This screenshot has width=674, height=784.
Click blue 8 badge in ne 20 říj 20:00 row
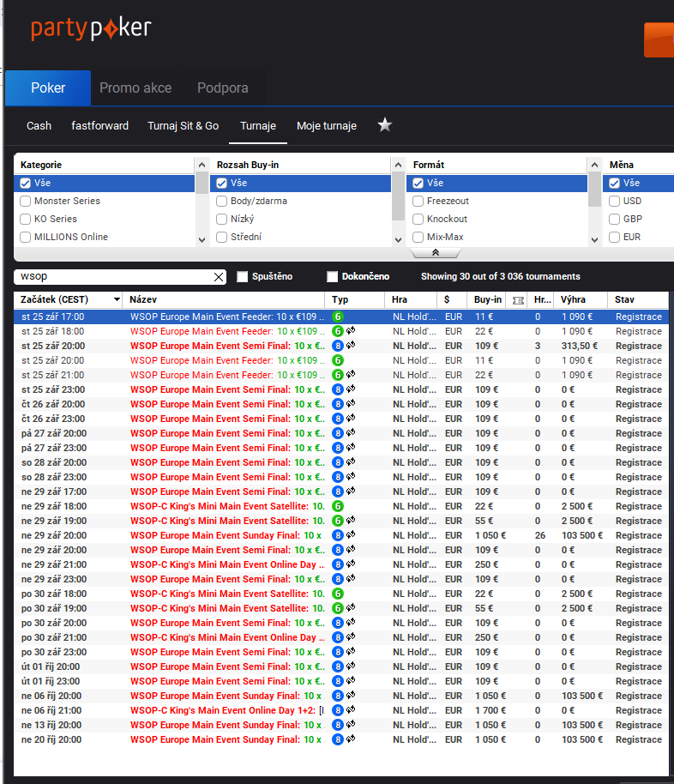coord(338,739)
